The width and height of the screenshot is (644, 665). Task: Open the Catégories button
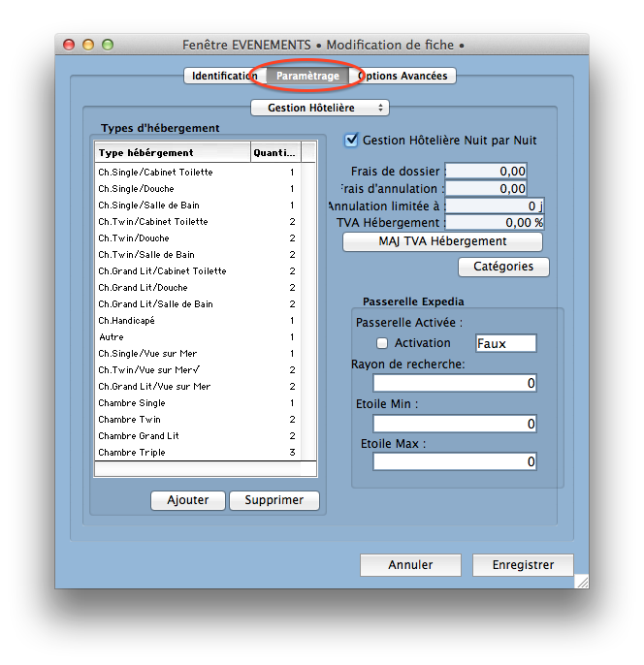503,267
